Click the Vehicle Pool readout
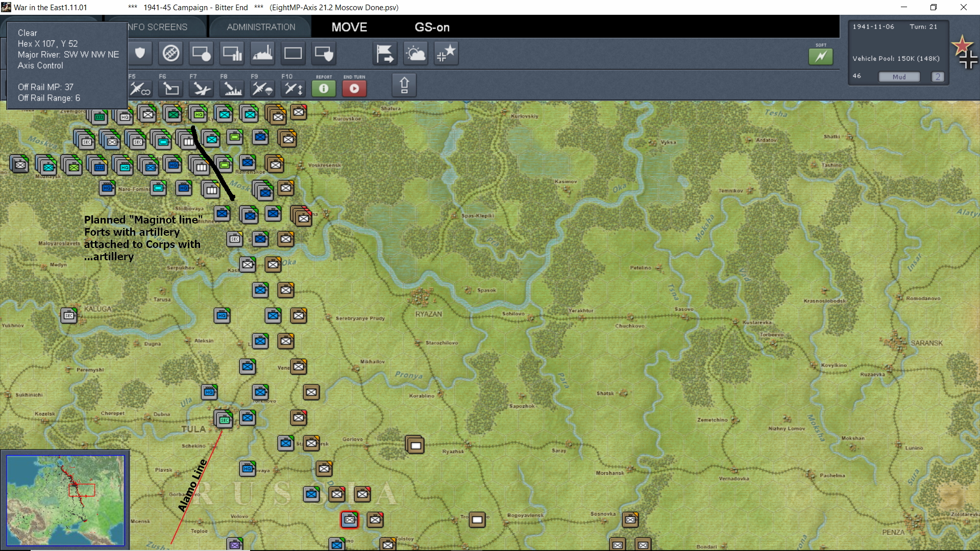Image resolution: width=980 pixels, height=551 pixels. tap(896, 59)
